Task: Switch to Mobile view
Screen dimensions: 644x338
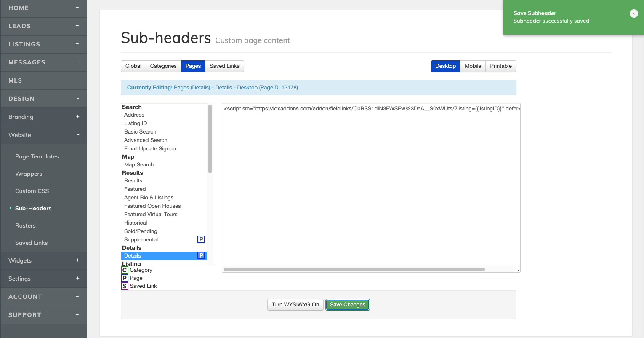Action: 473,66
